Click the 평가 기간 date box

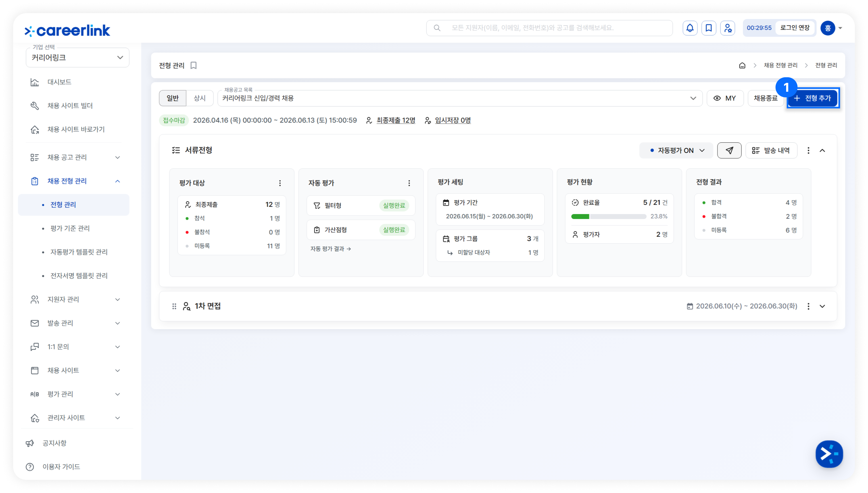490,210
